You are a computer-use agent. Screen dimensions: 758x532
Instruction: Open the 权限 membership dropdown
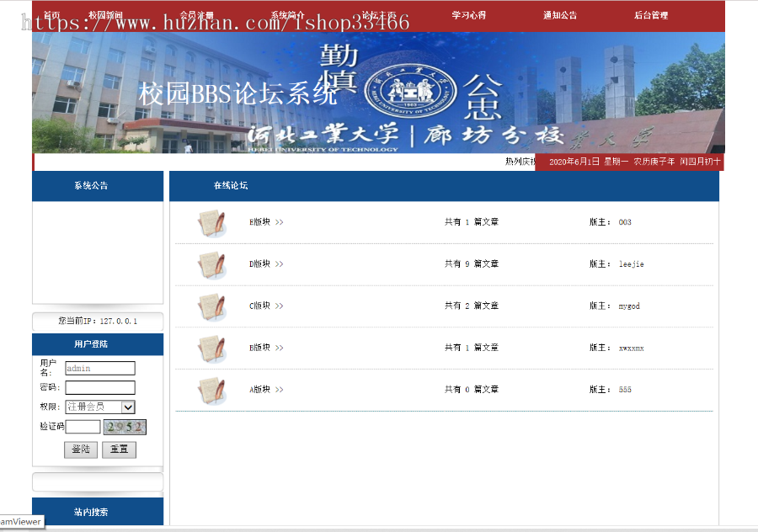[x=100, y=407]
